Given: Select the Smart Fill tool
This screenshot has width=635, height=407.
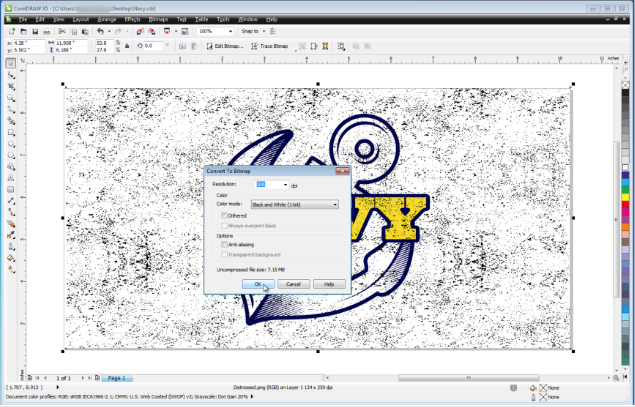Looking at the screenshot, I should tap(11, 121).
